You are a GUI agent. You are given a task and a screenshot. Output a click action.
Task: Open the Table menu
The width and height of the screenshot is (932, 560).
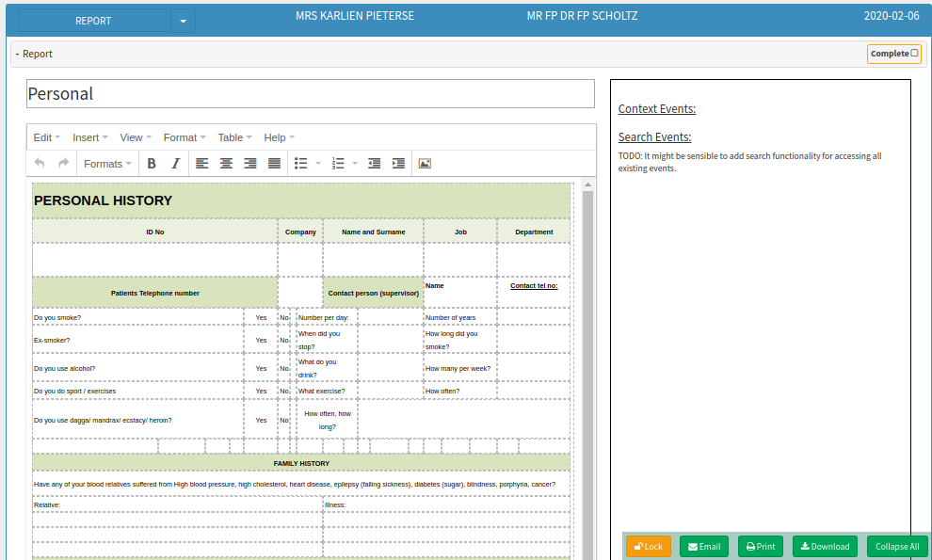(234, 137)
